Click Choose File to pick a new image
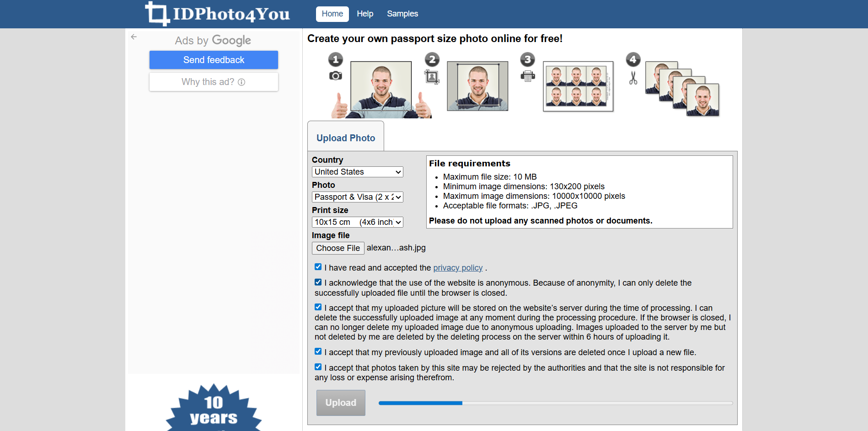Screen dimensions: 868x431 [x=338, y=248]
